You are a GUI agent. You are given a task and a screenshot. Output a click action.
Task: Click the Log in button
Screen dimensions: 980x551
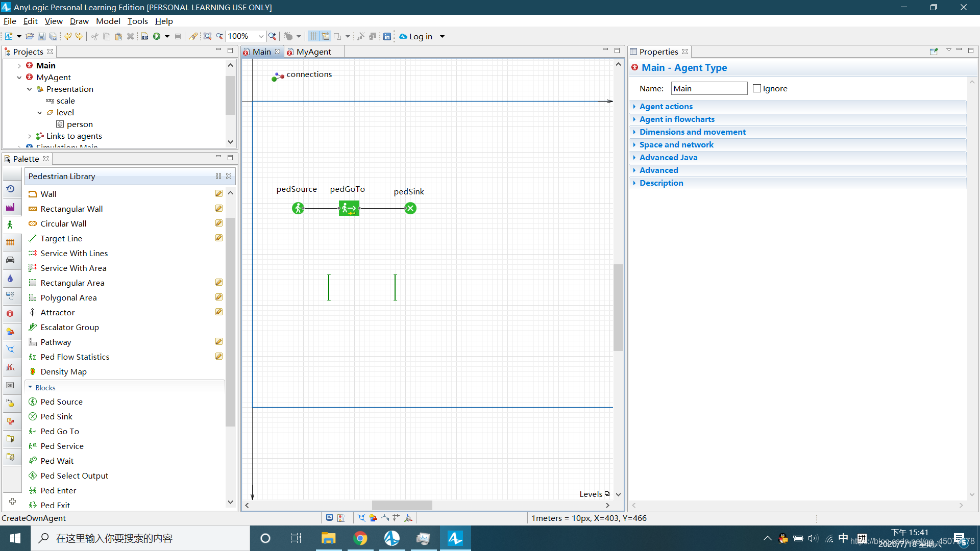point(420,36)
